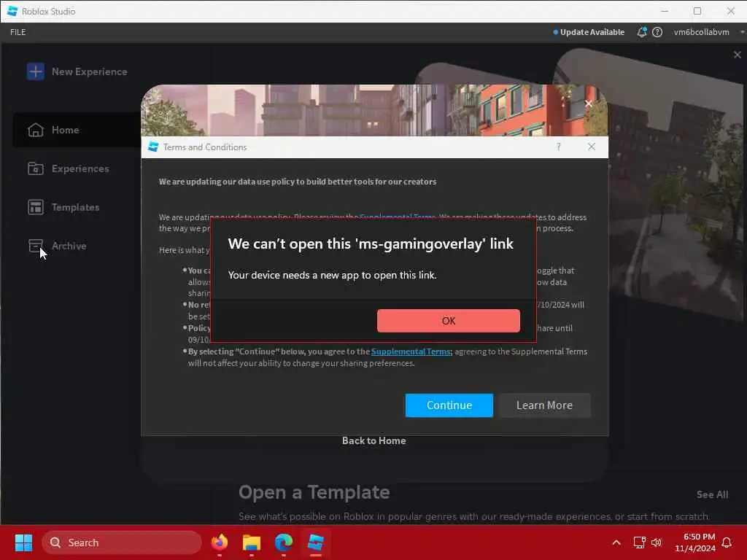Click the volume speaker icon
Viewport: 747px width, 560px height.
coord(657,542)
